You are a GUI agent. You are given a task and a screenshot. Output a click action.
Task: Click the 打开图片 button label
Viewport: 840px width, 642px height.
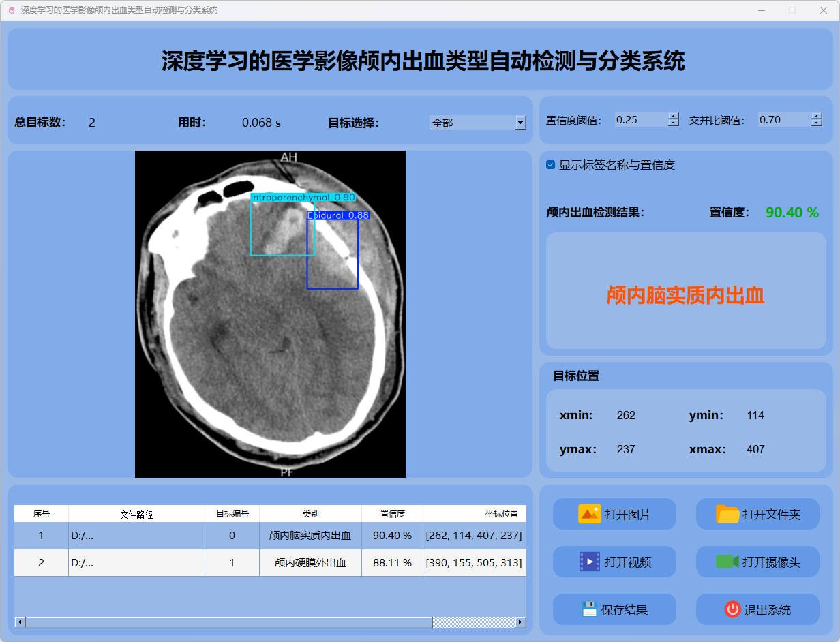click(627, 515)
